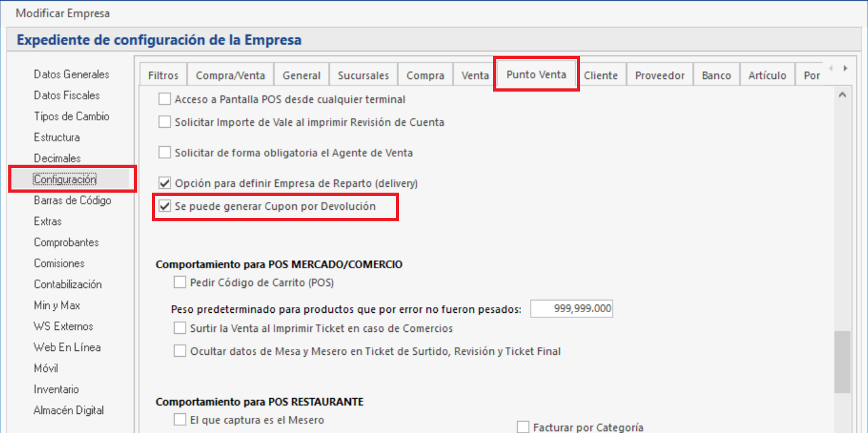Open Datos Fiscales in the sidebar
Viewport: 868px width, 433px height.
[67, 95]
